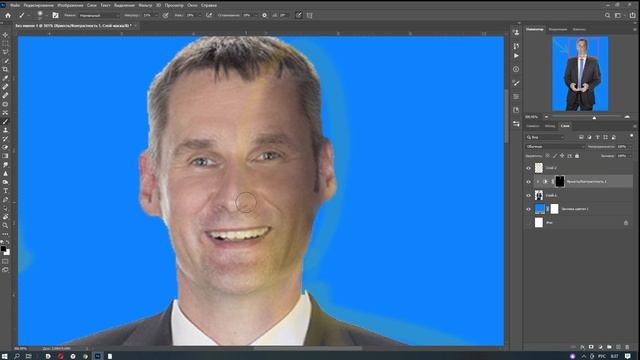Show the Фон background layer
640x360 pixels.
click(529, 222)
